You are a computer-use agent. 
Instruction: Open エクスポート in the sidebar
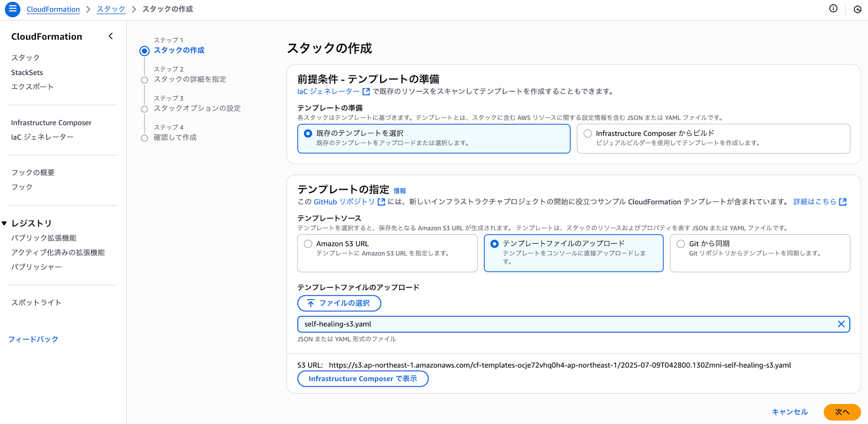tap(33, 87)
